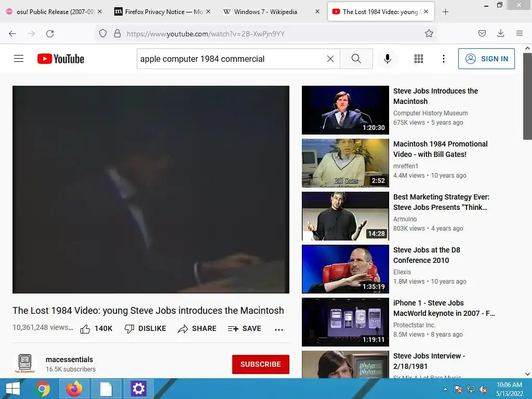Open Steve Jobs at the D8 Conference link
Screen dimensions: 532x399
427,255
